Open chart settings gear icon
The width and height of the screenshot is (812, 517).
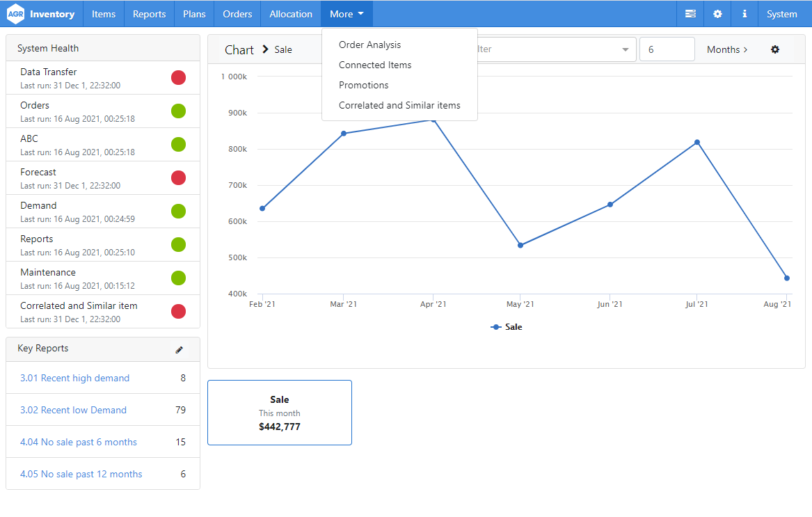point(775,49)
